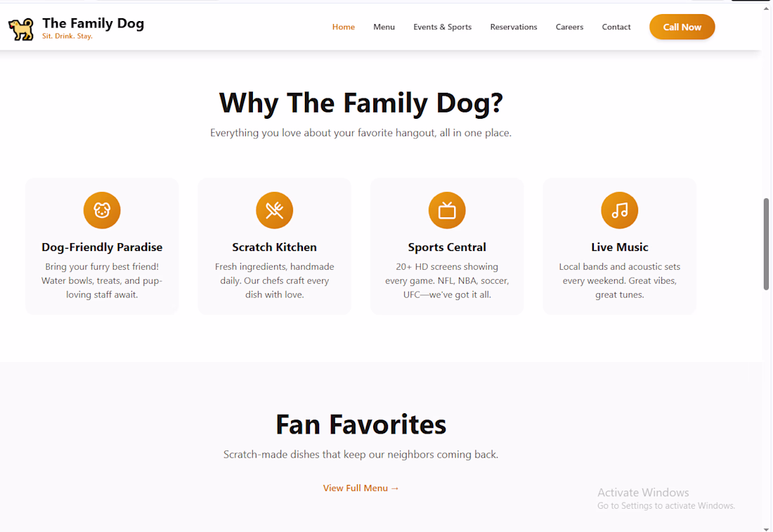Click the dog logo icon in header
Image resolution: width=773 pixels, height=532 pixels.
point(21,29)
